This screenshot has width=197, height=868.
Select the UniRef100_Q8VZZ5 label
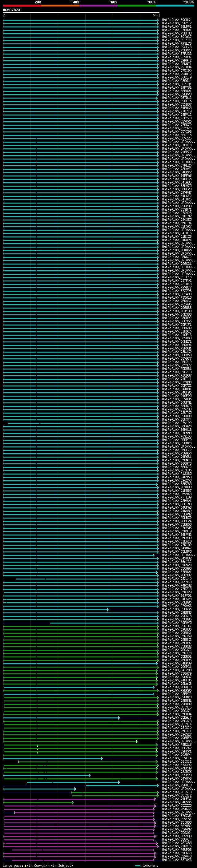pyautogui.click(x=176, y=138)
